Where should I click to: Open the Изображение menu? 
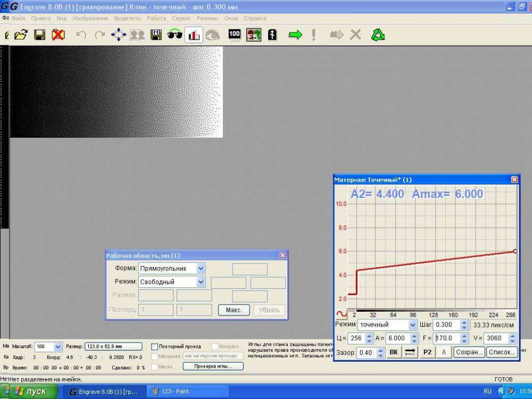[x=90, y=18]
